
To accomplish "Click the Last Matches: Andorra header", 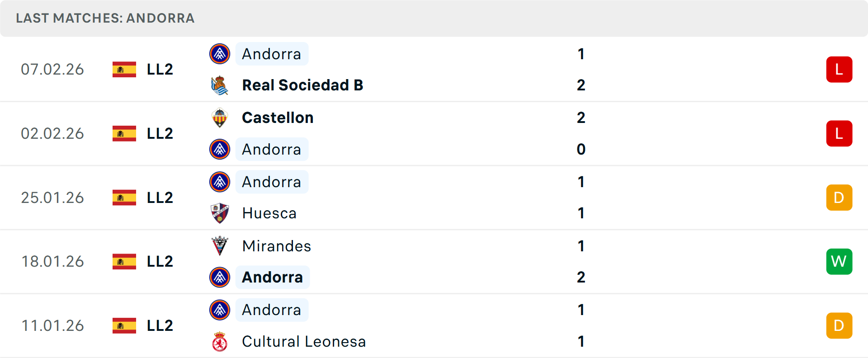I will coord(105,18).
